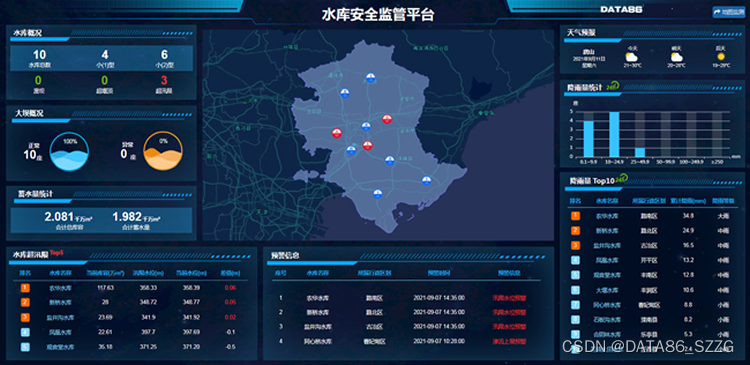Screen dimensions: 750x365
Task: Click orange rank 2 badge in 降雨量 Top10 table
Action: point(575,231)
